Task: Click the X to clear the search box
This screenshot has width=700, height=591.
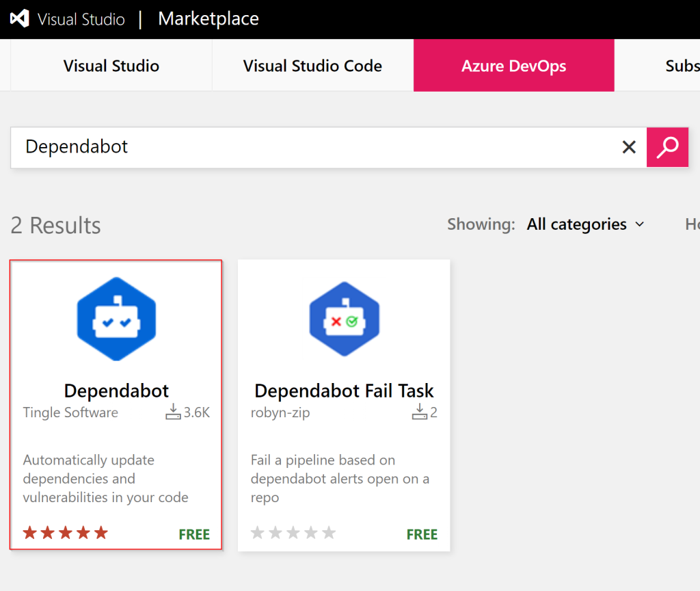Action: [629, 146]
